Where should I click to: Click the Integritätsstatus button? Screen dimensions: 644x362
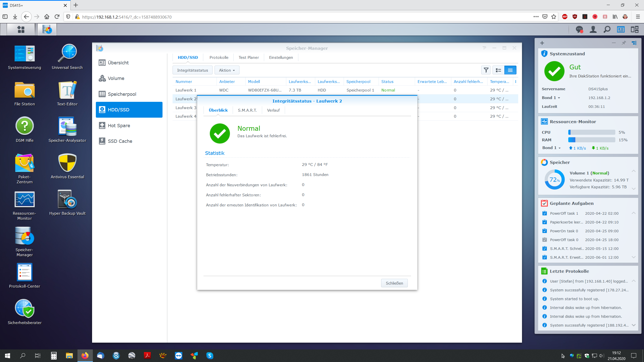192,70
